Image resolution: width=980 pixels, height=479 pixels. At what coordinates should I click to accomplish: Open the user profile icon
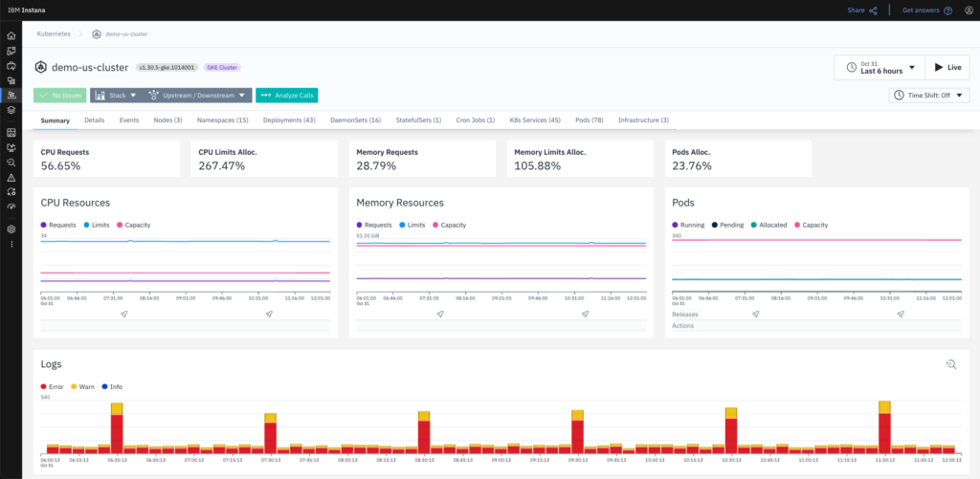pos(969,11)
